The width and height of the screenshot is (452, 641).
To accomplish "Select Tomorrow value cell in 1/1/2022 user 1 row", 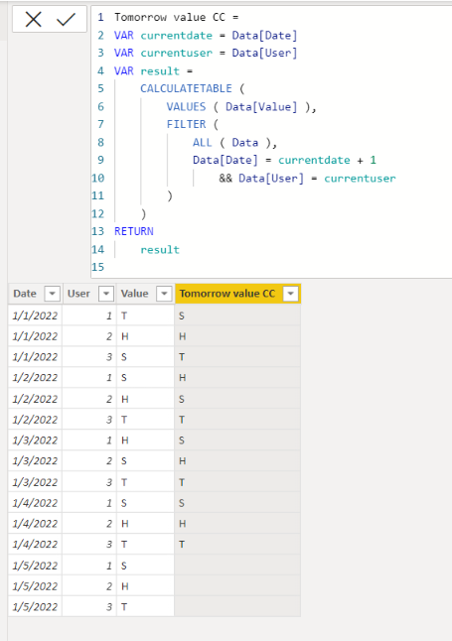I will [x=238, y=316].
